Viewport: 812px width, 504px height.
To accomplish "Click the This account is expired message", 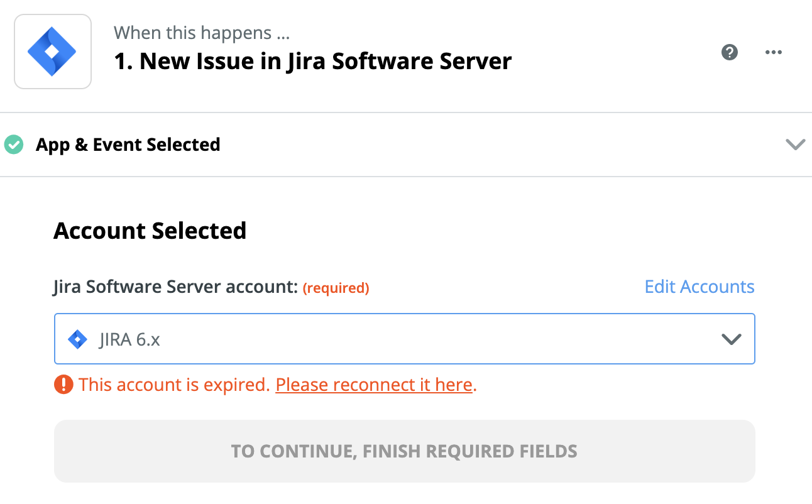I will coord(175,384).
